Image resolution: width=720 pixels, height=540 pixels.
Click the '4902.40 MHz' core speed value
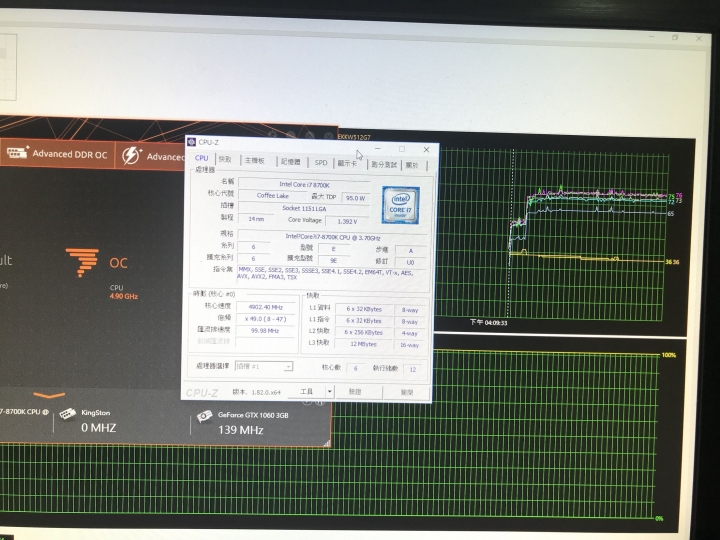pyautogui.click(x=265, y=307)
